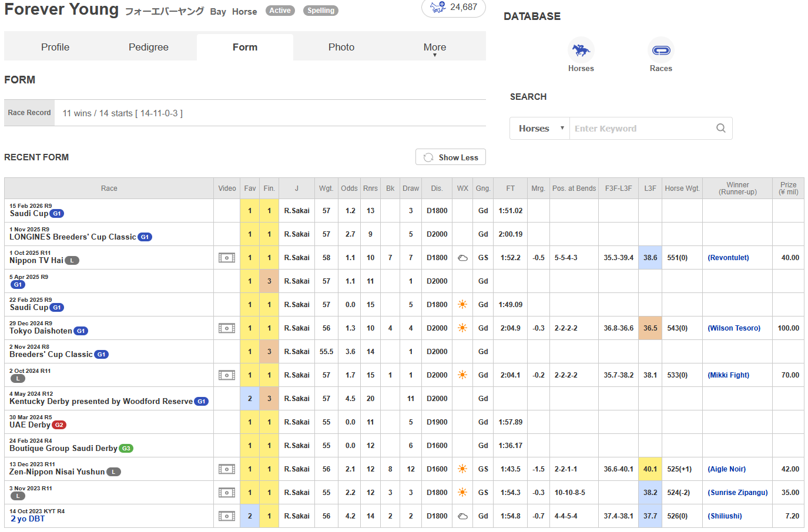Image resolution: width=808 pixels, height=532 pixels.
Task: Click the 24,687 followers button
Action: pyautogui.click(x=454, y=7)
